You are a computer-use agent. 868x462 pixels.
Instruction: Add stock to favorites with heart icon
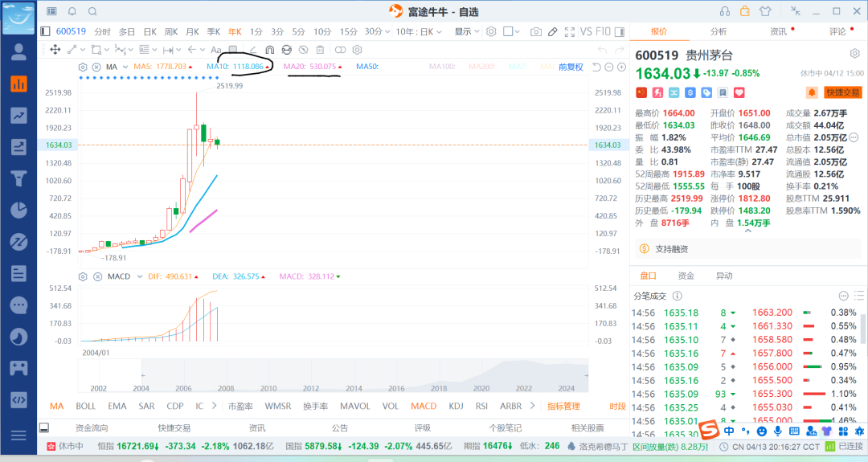tap(739, 92)
